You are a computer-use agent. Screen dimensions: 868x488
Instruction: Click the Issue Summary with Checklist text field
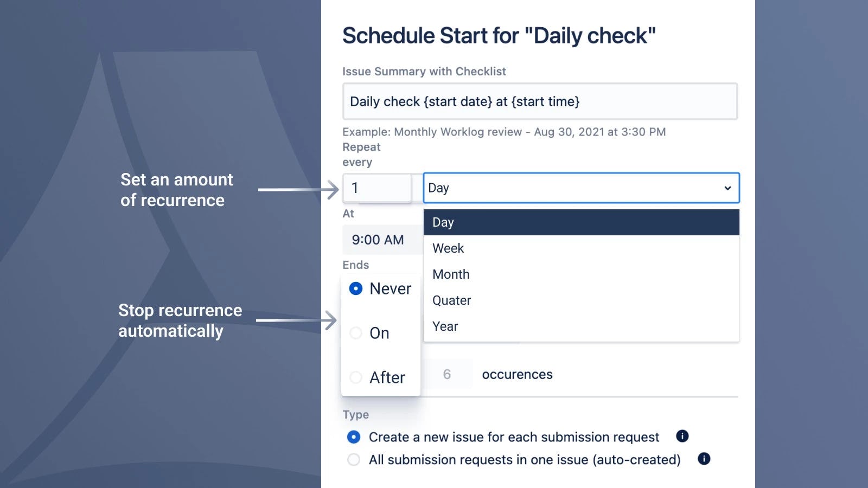tap(539, 101)
